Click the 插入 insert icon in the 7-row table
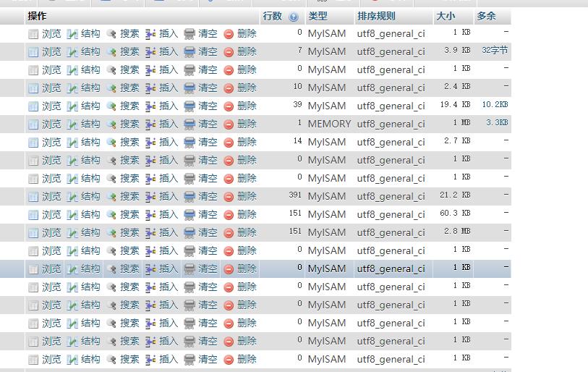This screenshot has height=372, width=588. [150, 51]
